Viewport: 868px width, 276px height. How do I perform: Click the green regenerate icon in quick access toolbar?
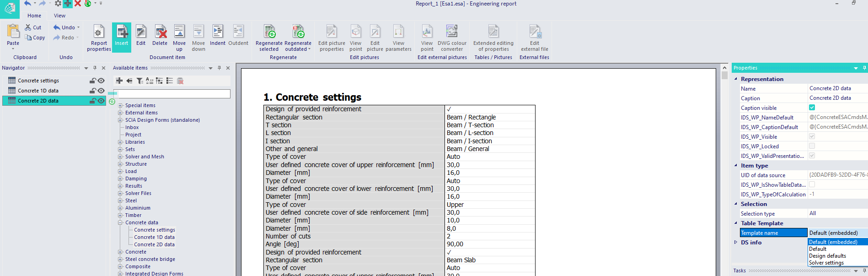pos(88,4)
